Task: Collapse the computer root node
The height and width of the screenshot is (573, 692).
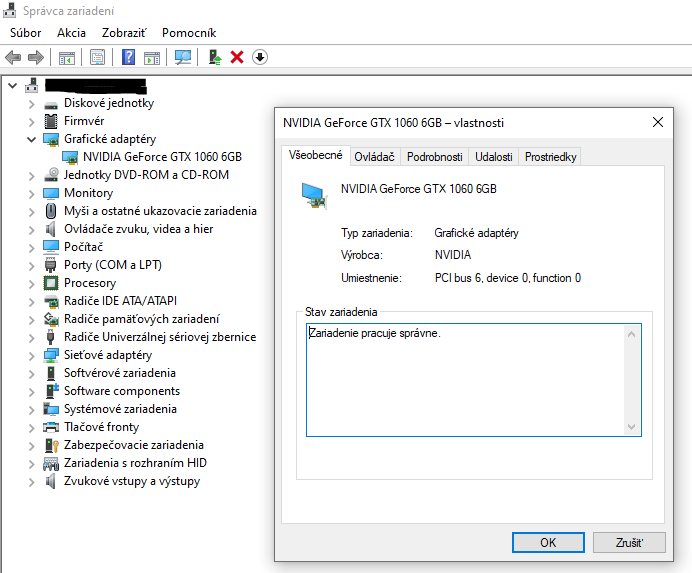Action: coord(12,86)
